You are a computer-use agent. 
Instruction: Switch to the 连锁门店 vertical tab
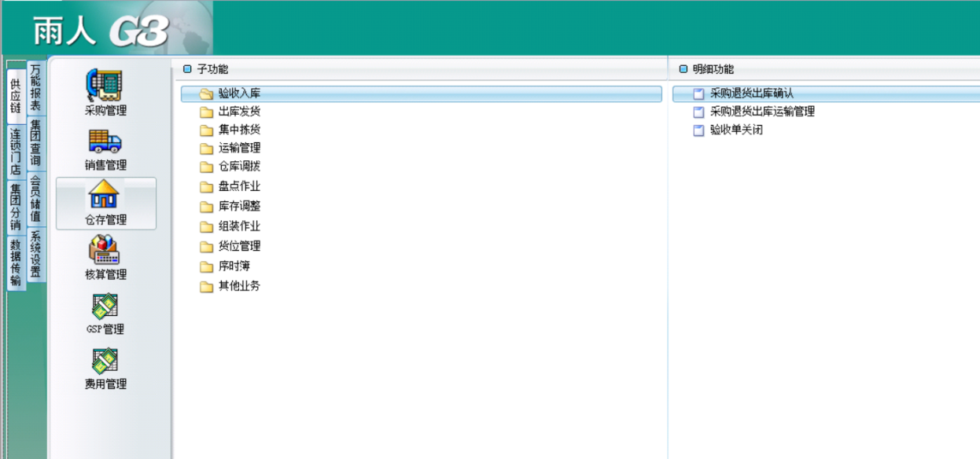point(15,151)
